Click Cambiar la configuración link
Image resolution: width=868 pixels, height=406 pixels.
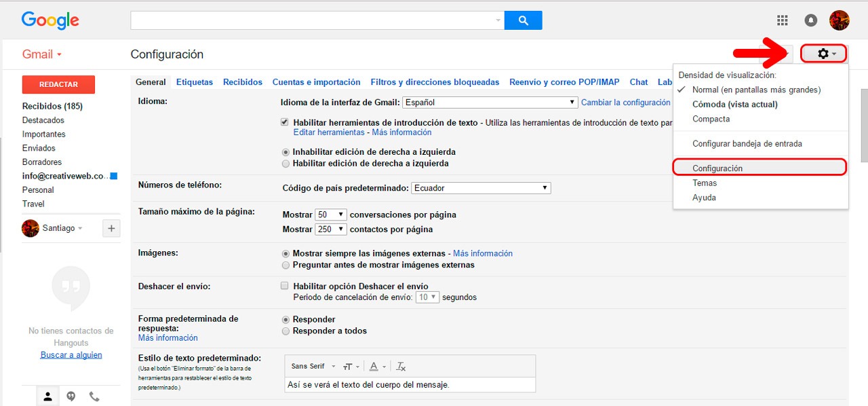point(626,103)
